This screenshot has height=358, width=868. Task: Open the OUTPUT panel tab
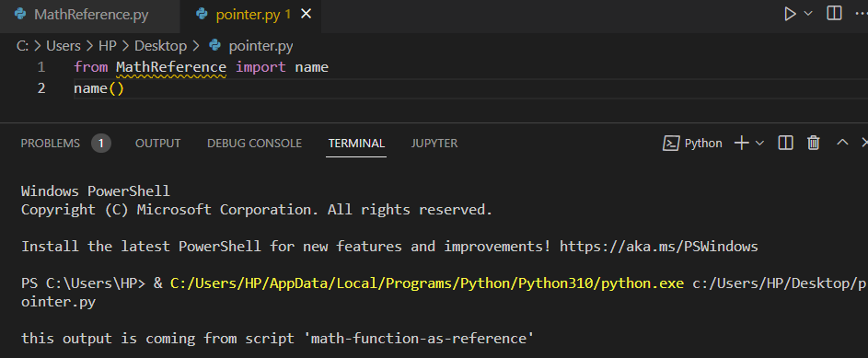pos(157,144)
